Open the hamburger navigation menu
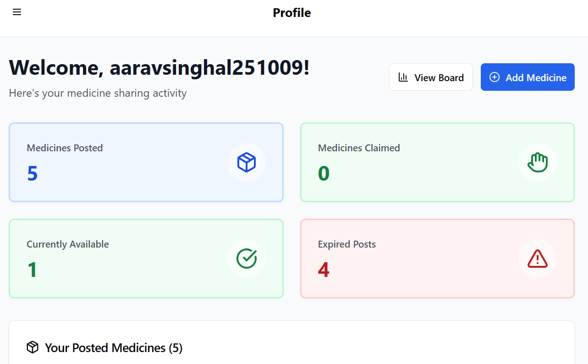Screen dimensions: 588x364 pyautogui.click(x=17, y=12)
